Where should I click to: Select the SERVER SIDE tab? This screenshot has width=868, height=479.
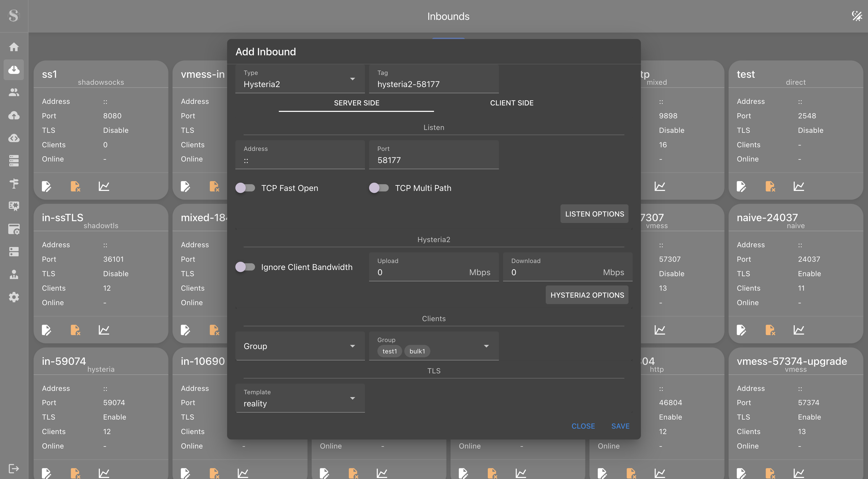coord(356,103)
